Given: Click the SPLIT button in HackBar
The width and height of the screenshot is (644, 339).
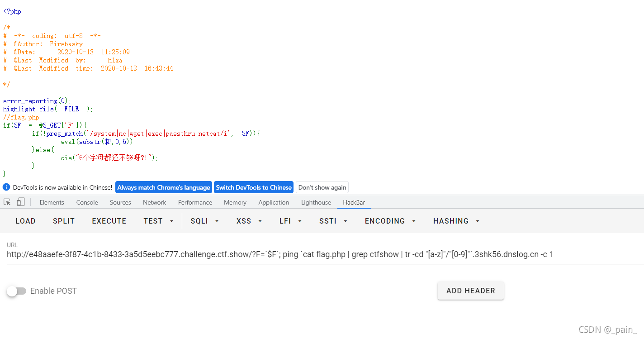Looking at the screenshot, I should pos(64,221).
